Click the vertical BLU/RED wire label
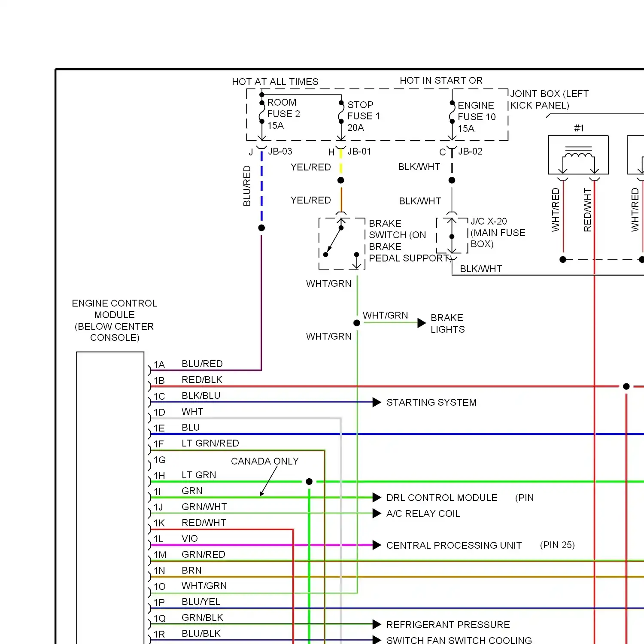Screen dimensions: 644x644 coord(247,185)
